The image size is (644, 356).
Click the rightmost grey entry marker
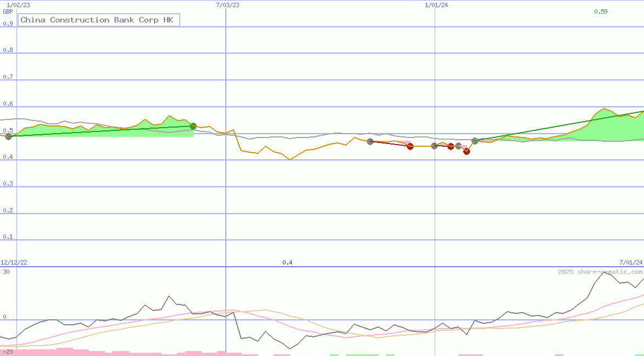pyautogui.click(x=475, y=141)
